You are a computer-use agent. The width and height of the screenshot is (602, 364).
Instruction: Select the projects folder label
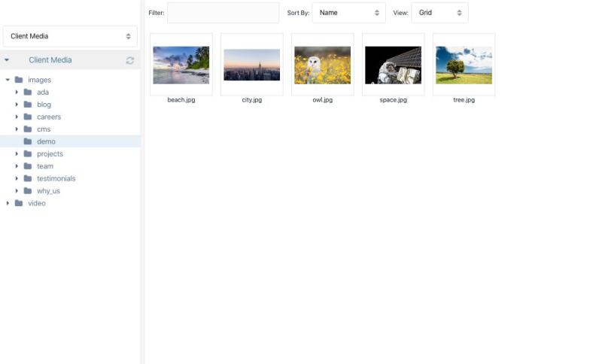click(50, 154)
